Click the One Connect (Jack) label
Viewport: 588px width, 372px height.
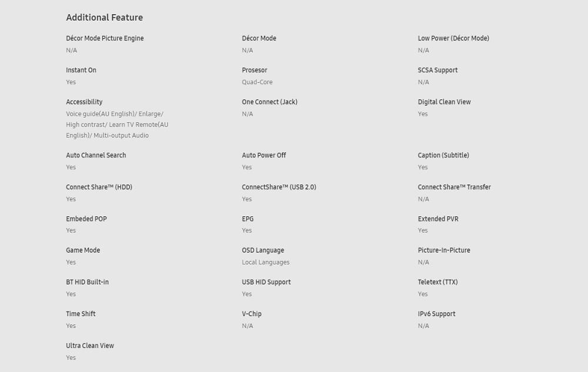(269, 102)
